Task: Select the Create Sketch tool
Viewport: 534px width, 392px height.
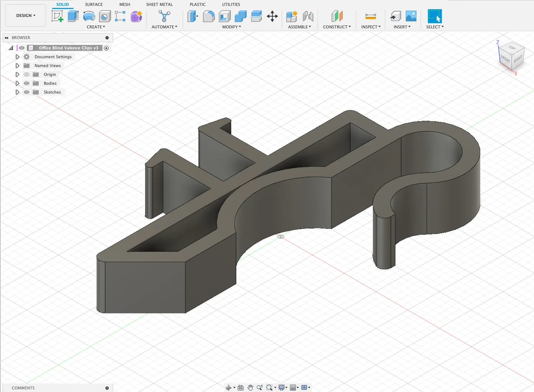Action: tap(57, 16)
